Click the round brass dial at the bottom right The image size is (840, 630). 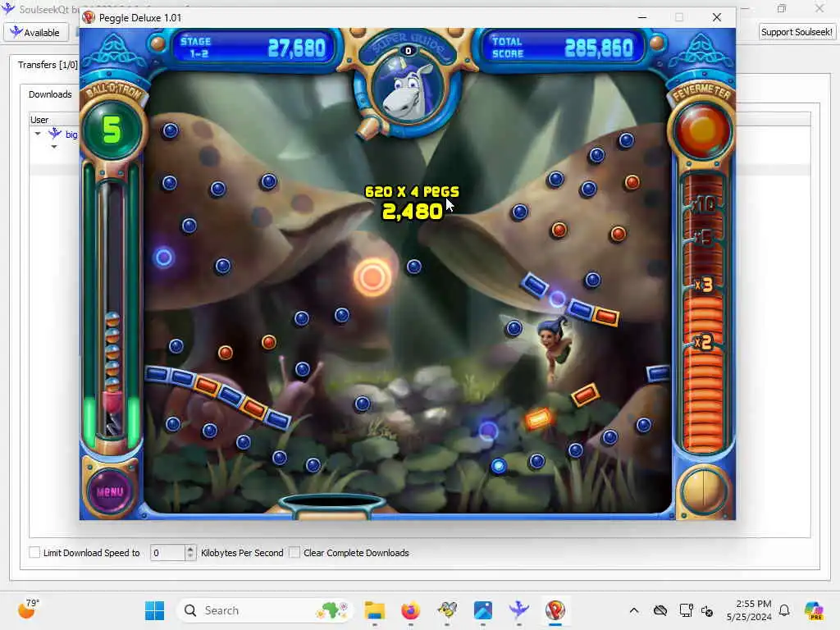click(703, 491)
